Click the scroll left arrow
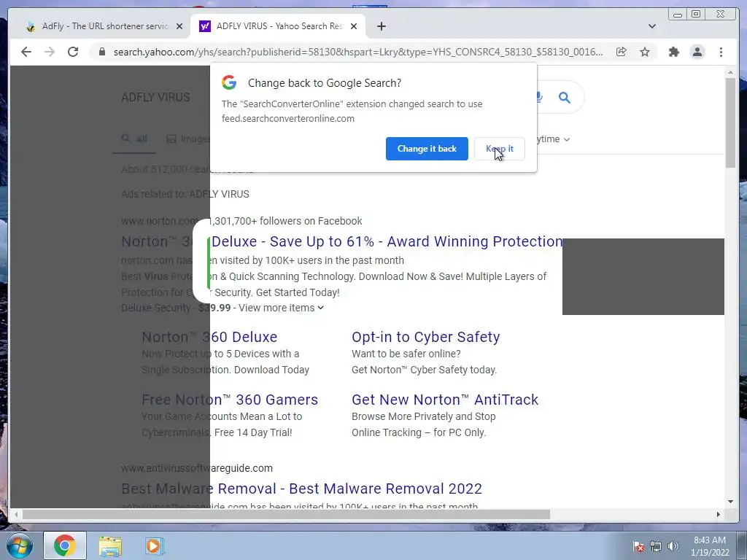This screenshot has height=560, width=747. pyautogui.click(x=16, y=514)
